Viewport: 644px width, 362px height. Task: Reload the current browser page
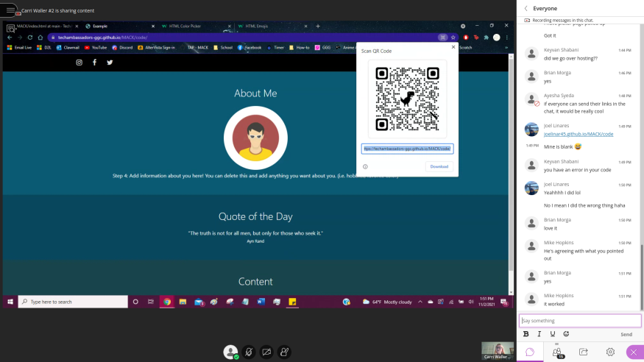(30, 38)
